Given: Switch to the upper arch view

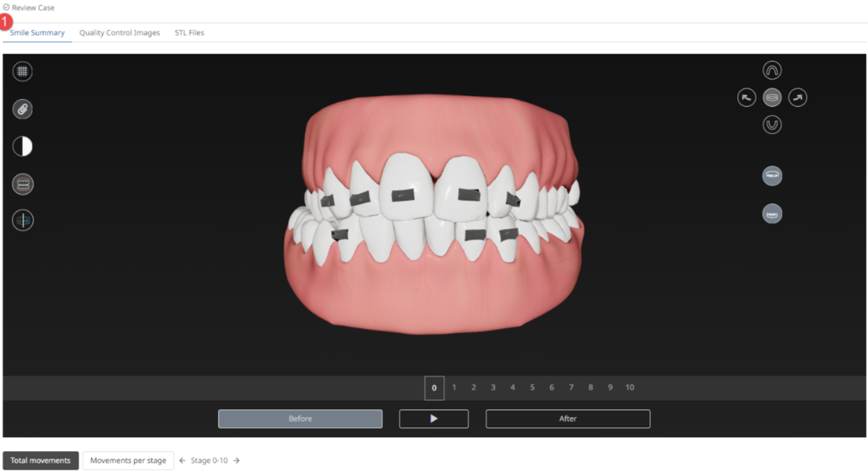Looking at the screenshot, I should 772,70.
